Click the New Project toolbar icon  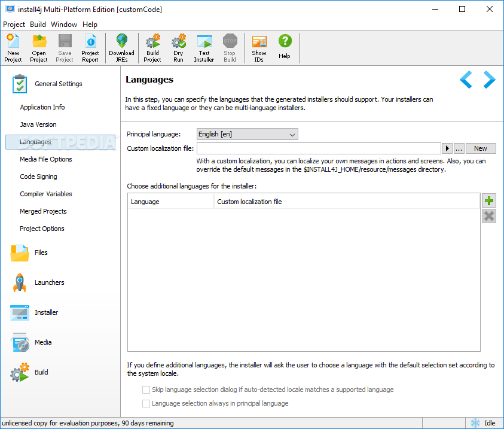[13, 48]
